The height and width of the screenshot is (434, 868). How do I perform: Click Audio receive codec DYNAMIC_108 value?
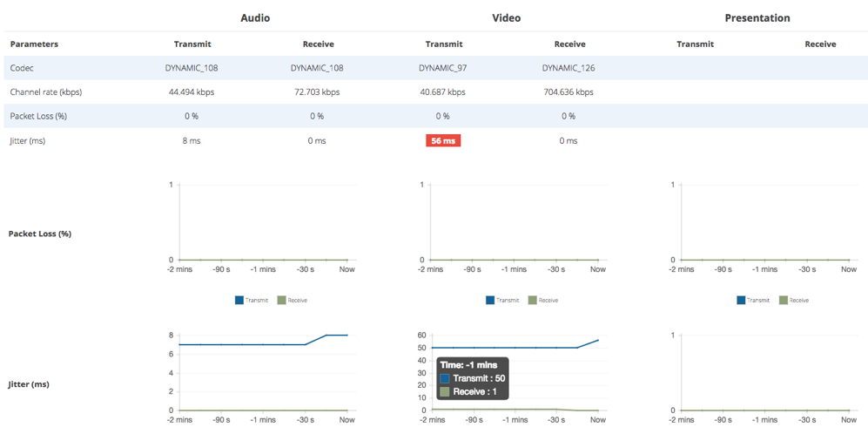click(x=317, y=68)
